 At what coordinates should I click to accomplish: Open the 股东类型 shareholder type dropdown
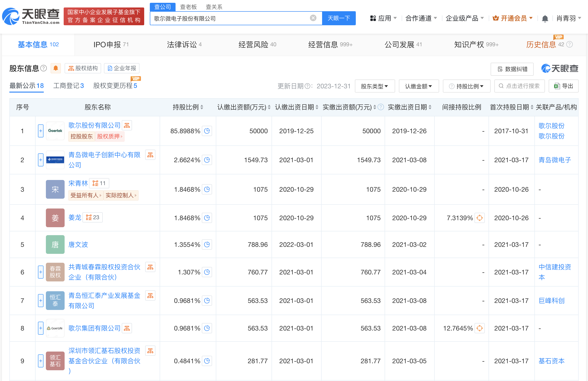375,86
